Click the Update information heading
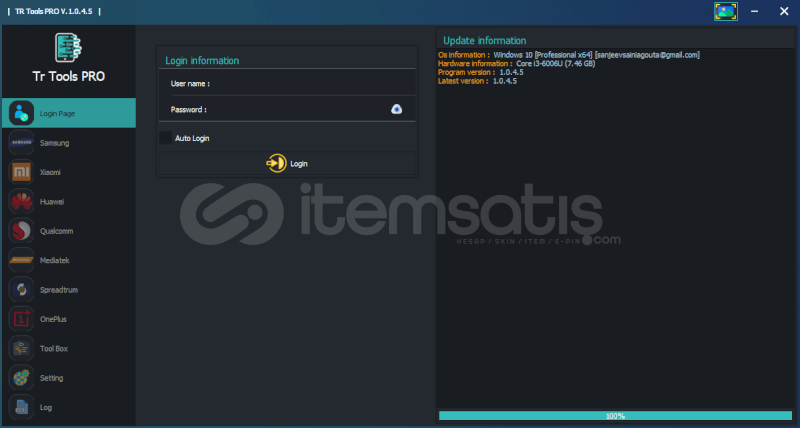Screen dimensions: 800x428 (x=485, y=40)
